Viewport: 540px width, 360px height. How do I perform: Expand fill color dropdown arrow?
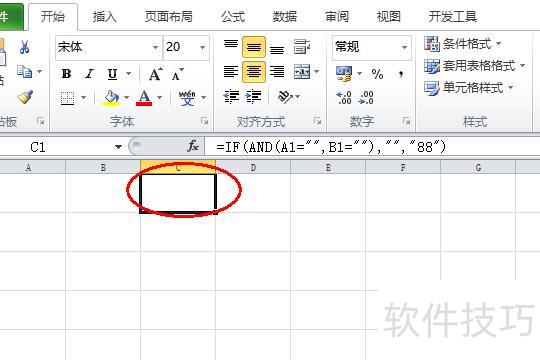pos(126,98)
